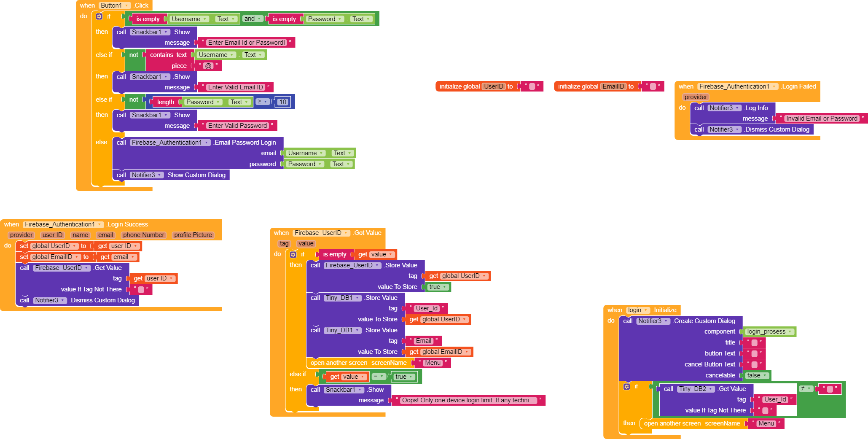Select 'provider' parameter in Login Failed event
Image resolution: width=868 pixels, height=439 pixels.
click(696, 97)
